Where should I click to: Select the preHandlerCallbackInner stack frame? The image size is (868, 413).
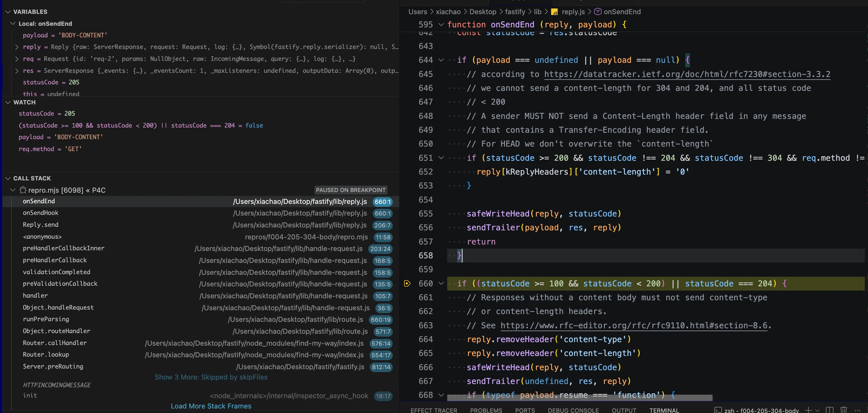pyautogui.click(x=201, y=248)
